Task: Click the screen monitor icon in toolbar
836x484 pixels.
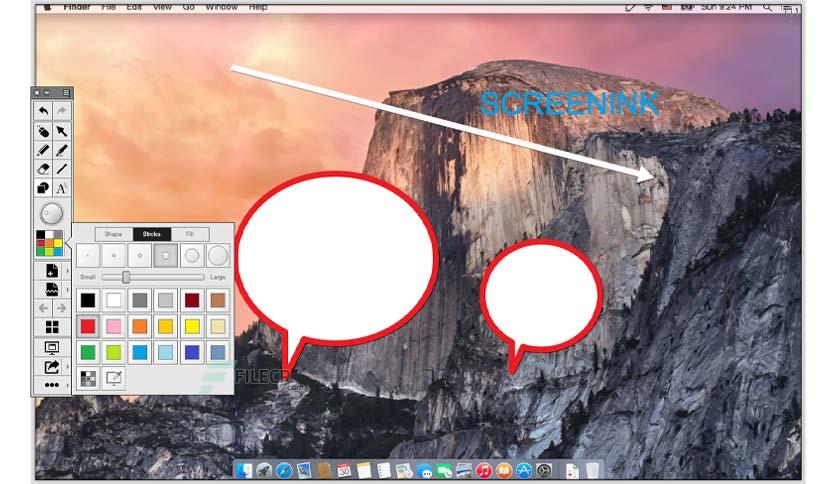Action: (52, 348)
